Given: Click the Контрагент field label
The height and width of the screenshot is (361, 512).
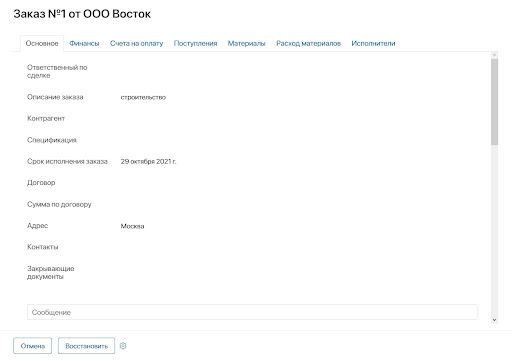Looking at the screenshot, I should tap(46, 118).
